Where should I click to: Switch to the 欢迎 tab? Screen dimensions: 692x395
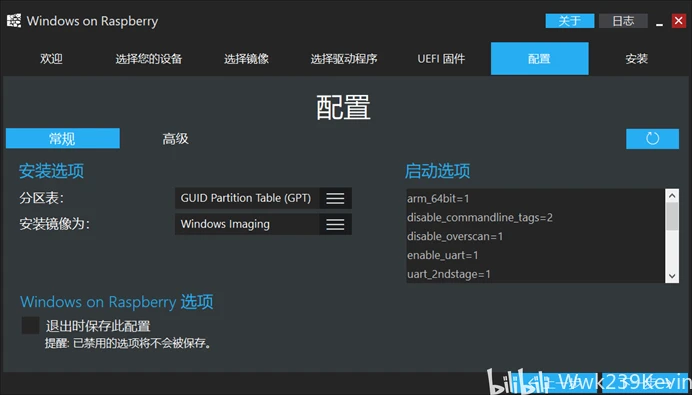51,59
